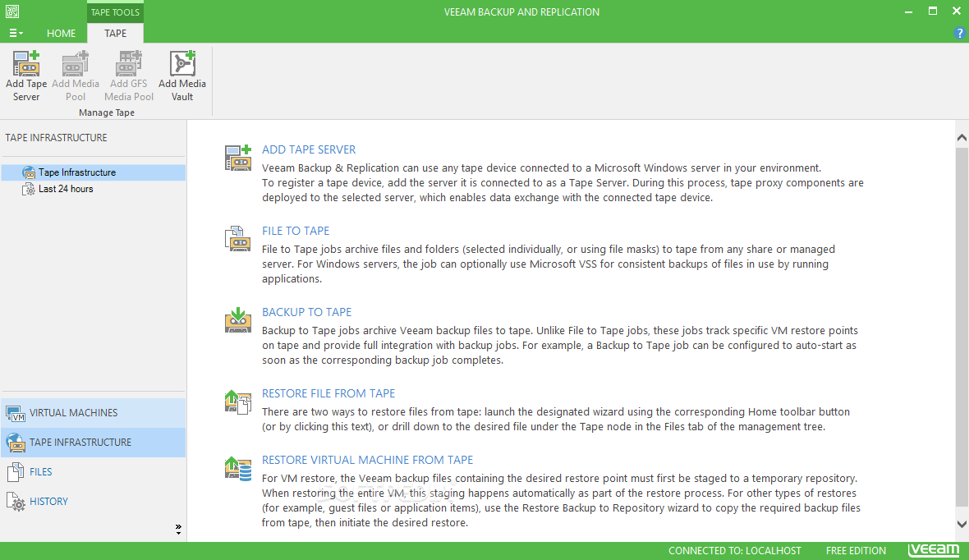Select Last 24 hours tree node
This screenshot has height=560, width=969.
pos(66,189)
